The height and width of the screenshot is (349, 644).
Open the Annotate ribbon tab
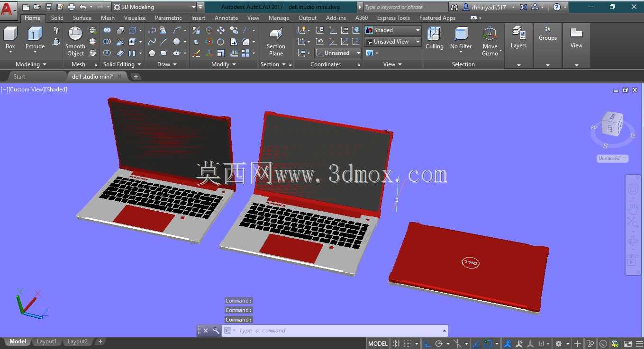point(227,18)
